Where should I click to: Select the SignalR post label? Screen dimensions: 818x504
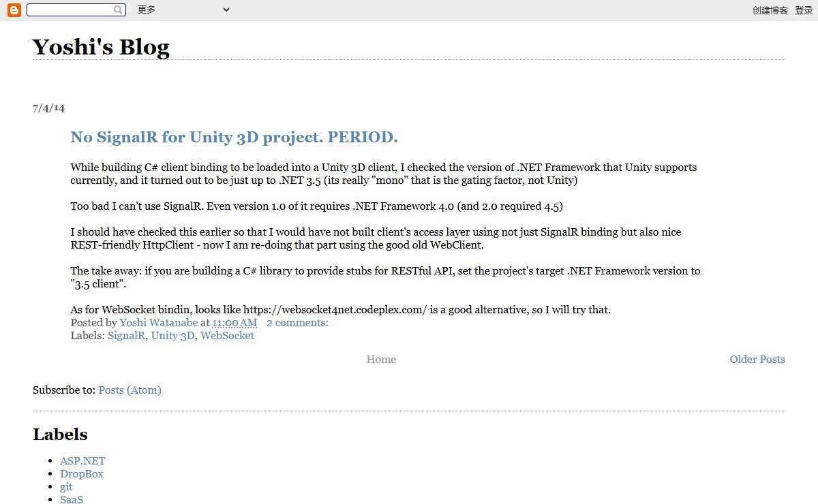pyautogui.click(x=126, y=336)
